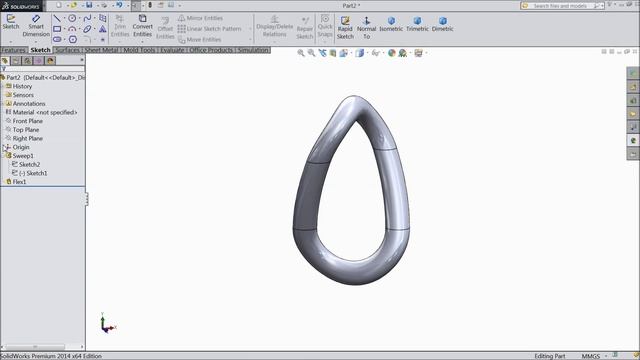The width and height of the screenshot is (640, 360).
Task: Open the MMGS units dropdown in status bar
Action: point(594,356)
